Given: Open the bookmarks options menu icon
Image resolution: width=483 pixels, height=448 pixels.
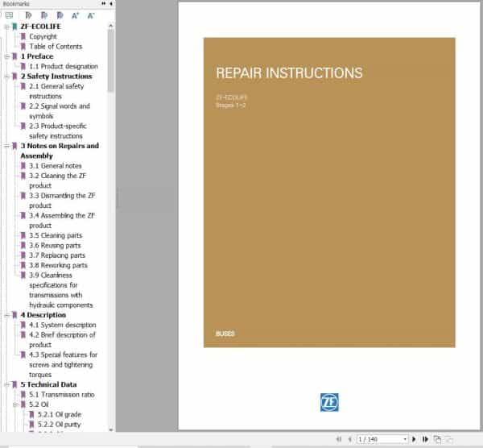Looking at the screenshot, I should click(x=9, y=15).
